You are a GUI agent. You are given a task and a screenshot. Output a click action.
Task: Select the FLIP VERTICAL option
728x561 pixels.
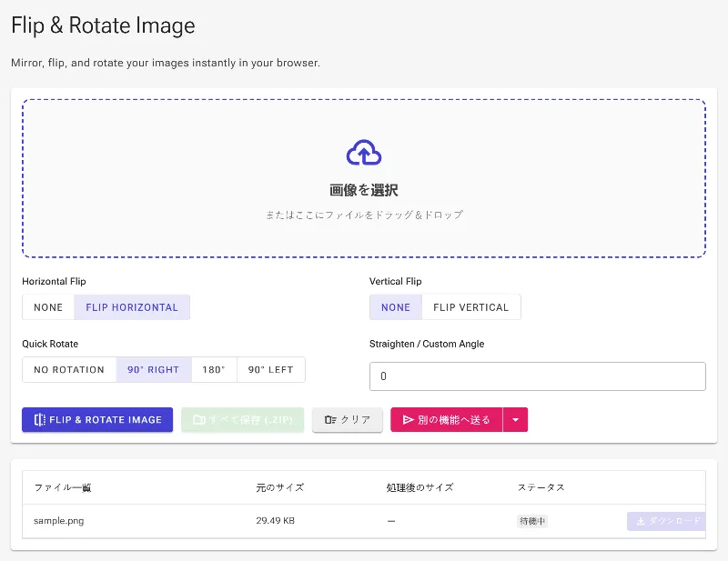[x=470, y=307]
